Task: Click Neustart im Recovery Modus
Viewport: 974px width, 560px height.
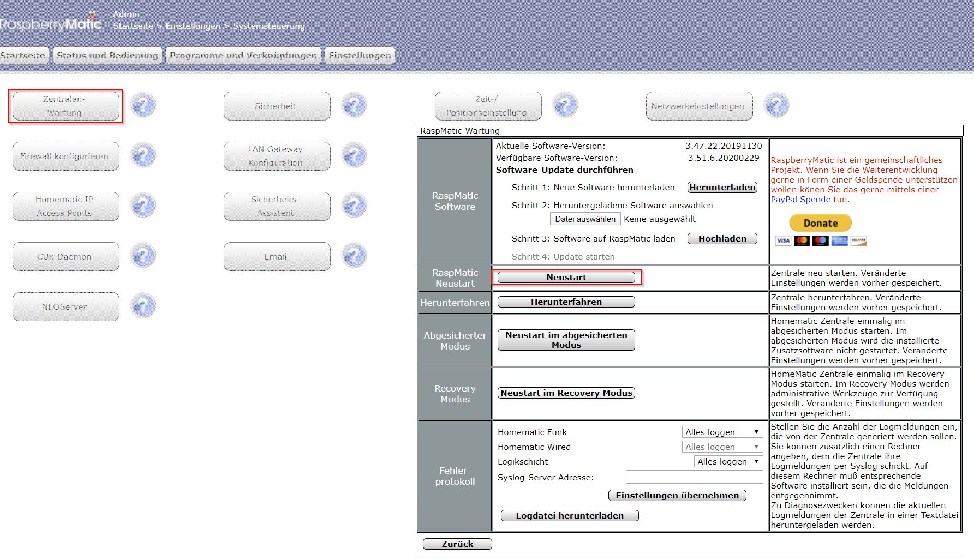Action: pyautogui.click(x=566, y=393)
